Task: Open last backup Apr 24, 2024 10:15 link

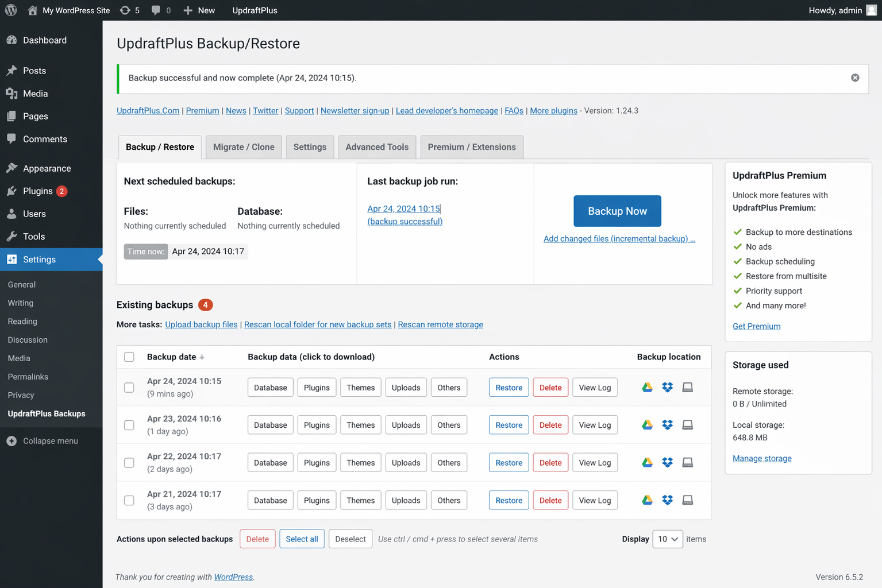Action: click(404, 209)
